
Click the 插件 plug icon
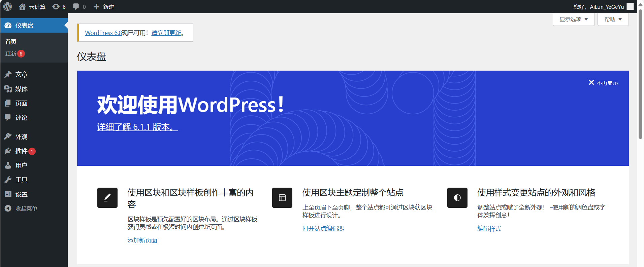8,151
